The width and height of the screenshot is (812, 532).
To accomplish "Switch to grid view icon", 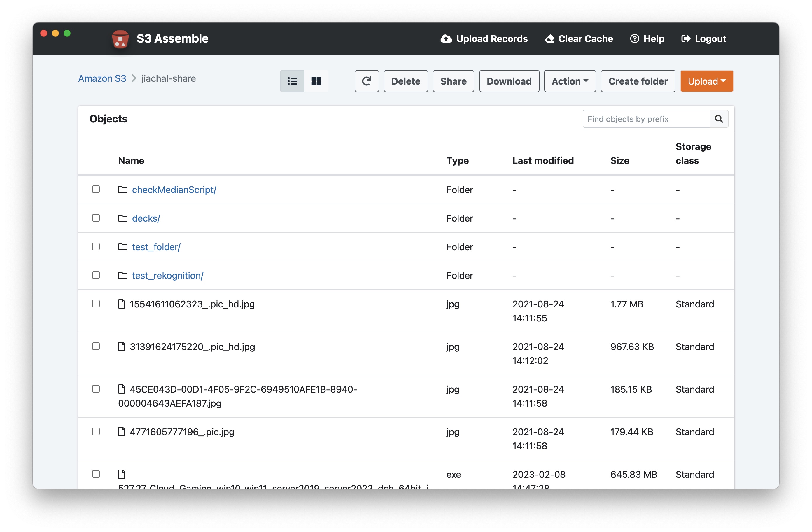I will tap(316, 81).
